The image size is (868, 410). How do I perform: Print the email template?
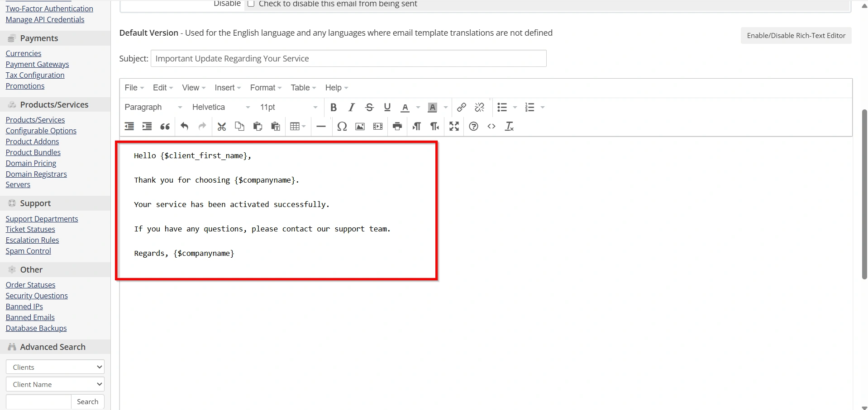[397, 127]
